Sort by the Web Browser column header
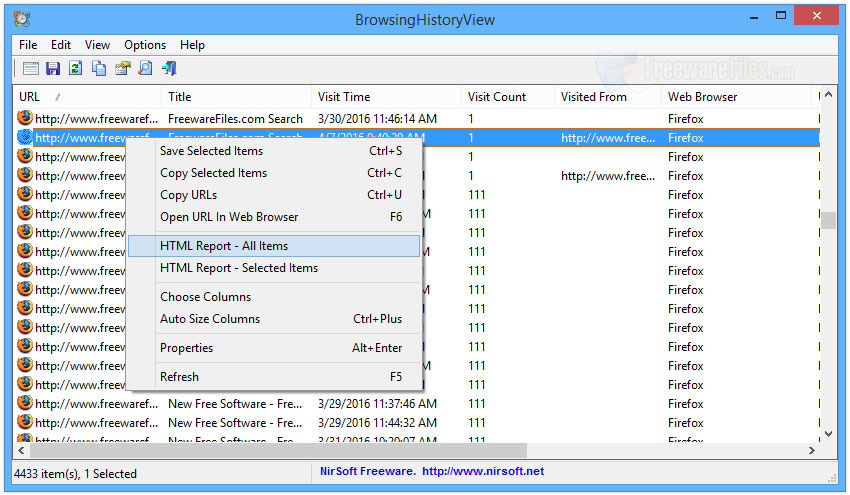Screen dimensions: 850x495 pos(736,97)
